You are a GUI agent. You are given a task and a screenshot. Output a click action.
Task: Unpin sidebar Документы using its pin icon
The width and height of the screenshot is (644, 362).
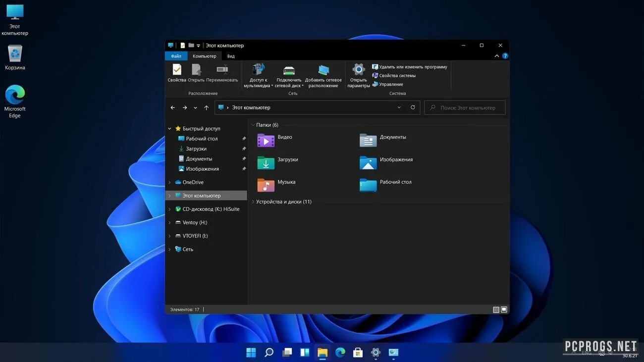coord(244,159)
